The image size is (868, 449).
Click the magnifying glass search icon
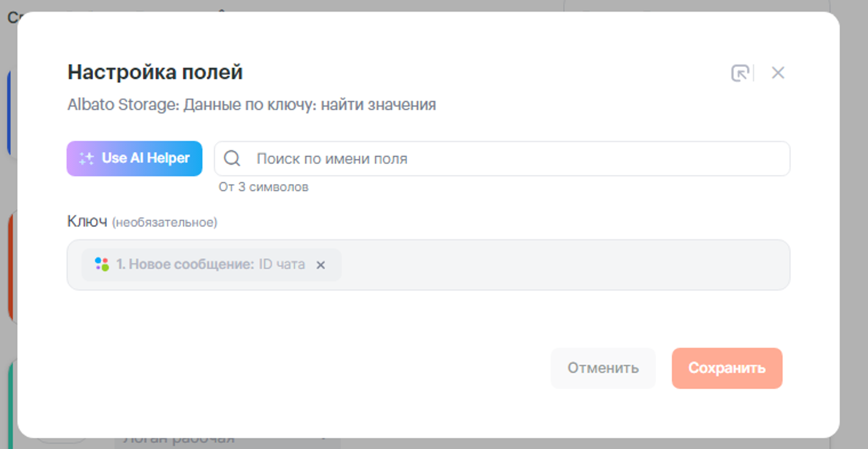pos(232,159)
